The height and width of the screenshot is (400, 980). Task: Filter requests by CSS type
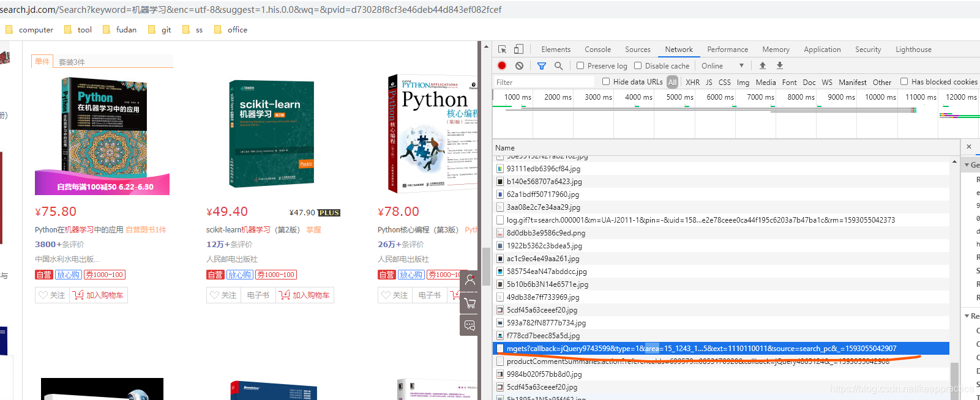pos(724,82)
